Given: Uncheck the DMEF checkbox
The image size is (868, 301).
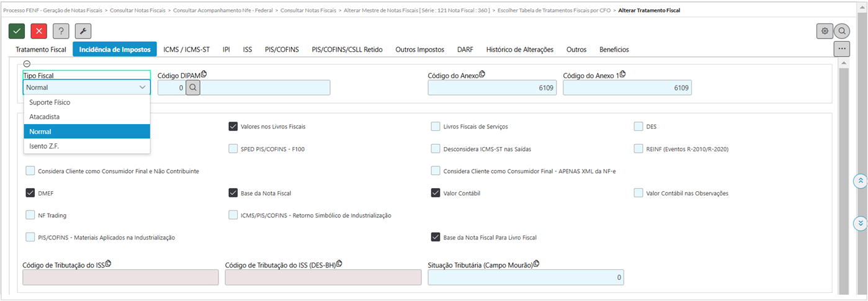Looking at the screenshot, I should [30, 193].
